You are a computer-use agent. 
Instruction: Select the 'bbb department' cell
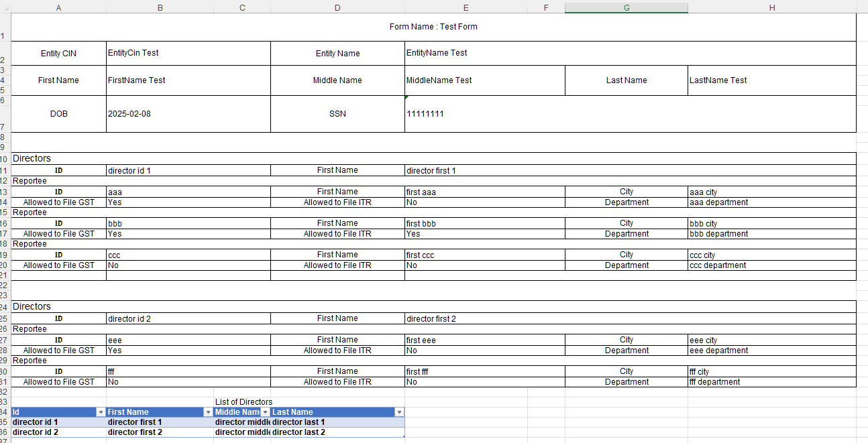(x=771, y=234)
